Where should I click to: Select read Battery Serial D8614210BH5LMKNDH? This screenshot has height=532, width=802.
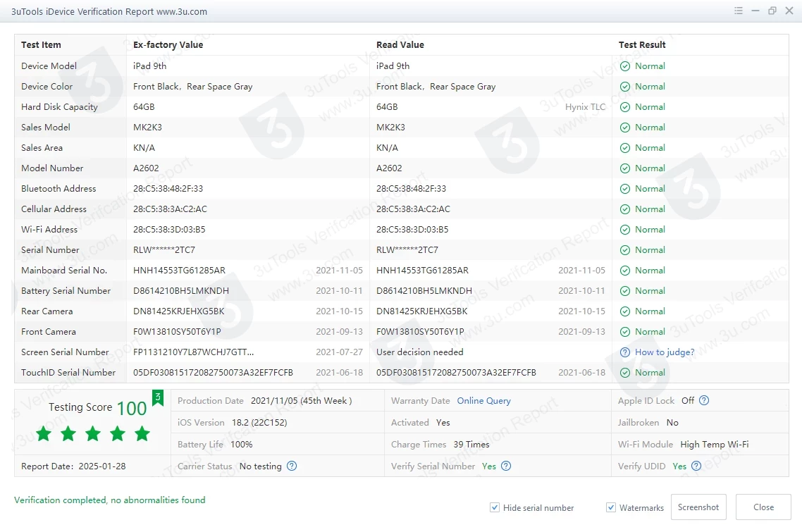point(424,291)
